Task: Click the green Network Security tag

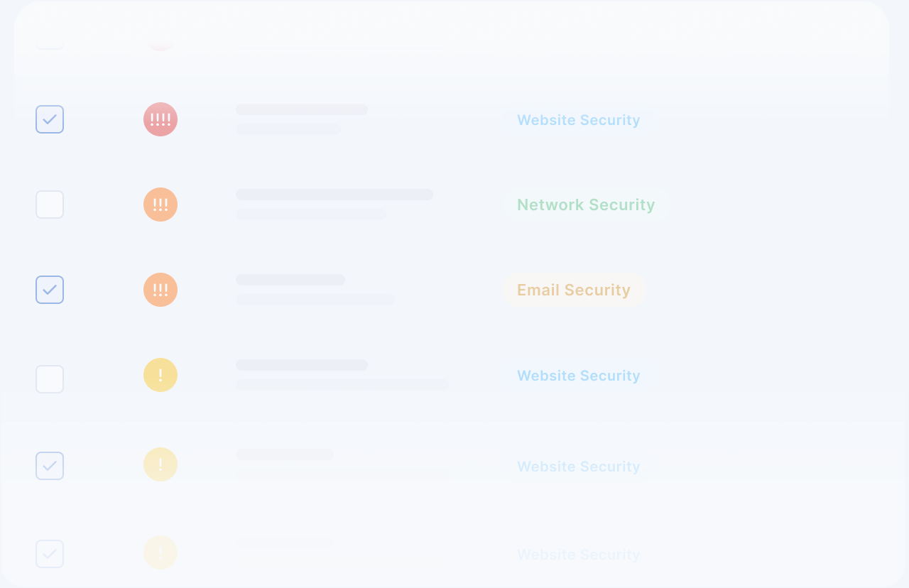Action: click(x=587, y=205)
